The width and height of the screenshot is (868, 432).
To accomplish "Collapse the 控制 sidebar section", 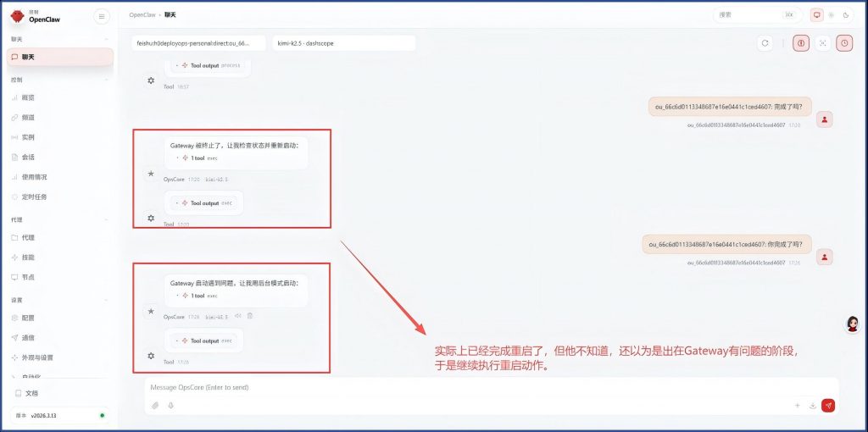I will [106, 80].
